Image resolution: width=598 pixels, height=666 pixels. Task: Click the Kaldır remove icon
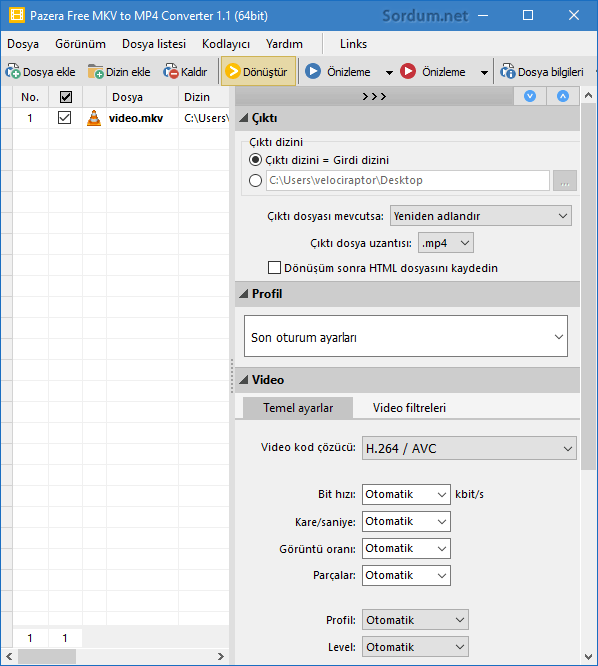pyautogui.click(x=171, y=71)
